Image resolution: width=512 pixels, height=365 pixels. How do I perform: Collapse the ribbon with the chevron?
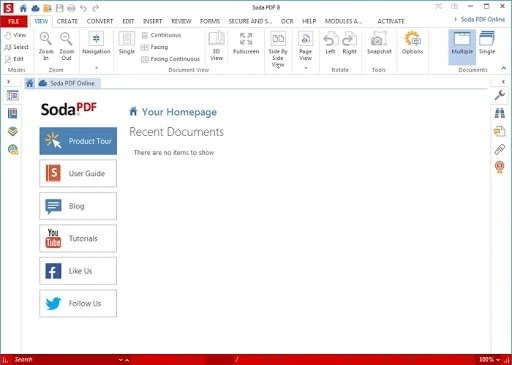pyautogui.click(x=504, y=68)
